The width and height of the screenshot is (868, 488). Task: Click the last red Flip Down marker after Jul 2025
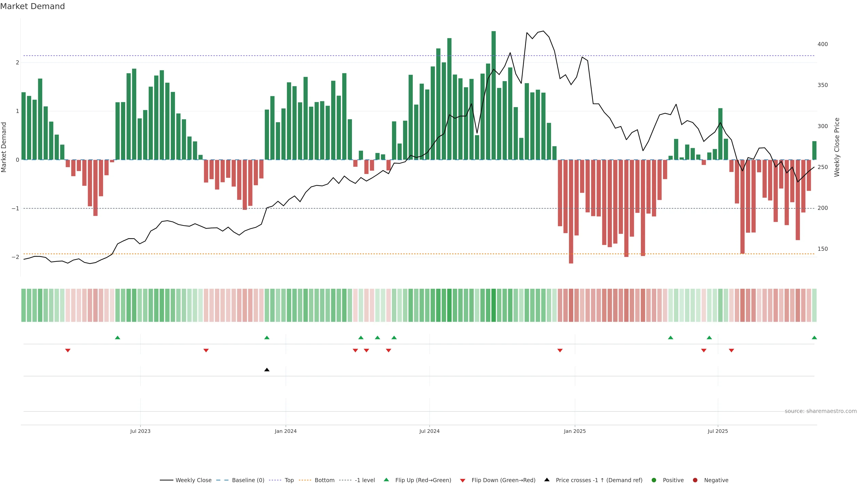731,351
